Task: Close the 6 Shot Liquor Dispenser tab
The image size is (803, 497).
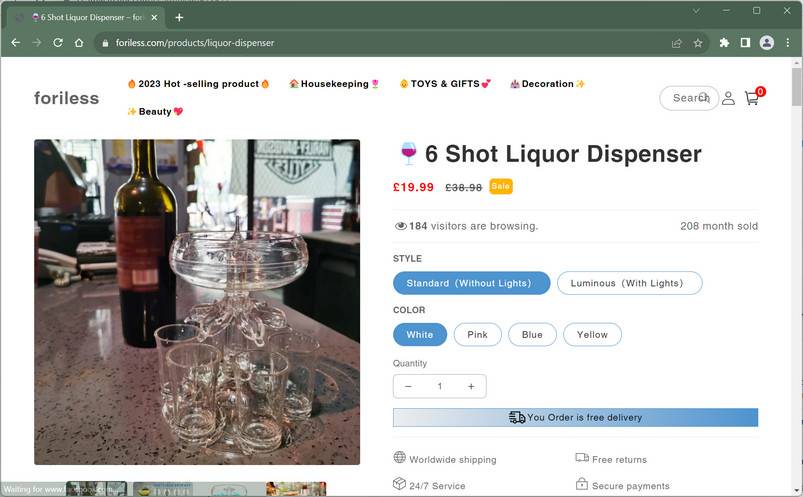Action: pyautogui.click(x=155, y=17)
